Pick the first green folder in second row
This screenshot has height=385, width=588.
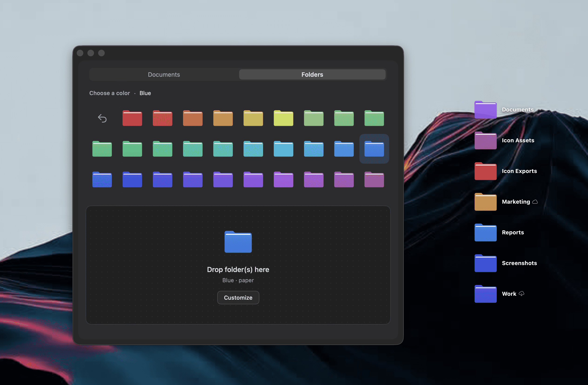point(102,149)
